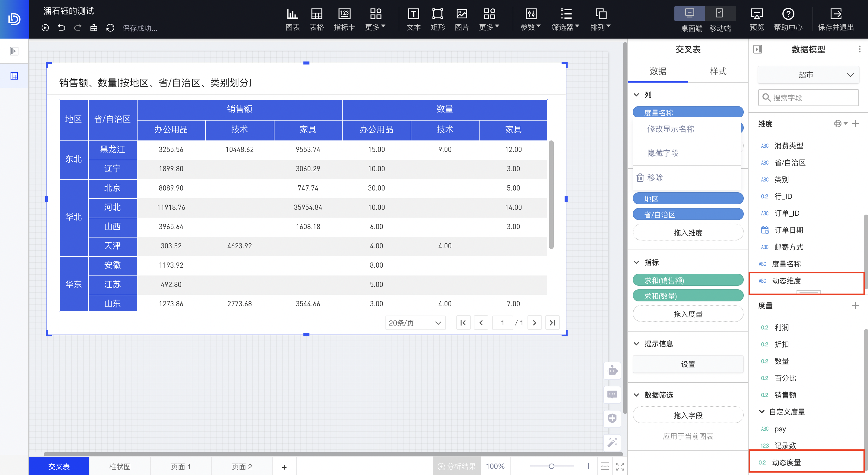This screenshot has width=868, height=475.
Task: Select the 图表 chart tool
Action: click(x=292, y=19)
